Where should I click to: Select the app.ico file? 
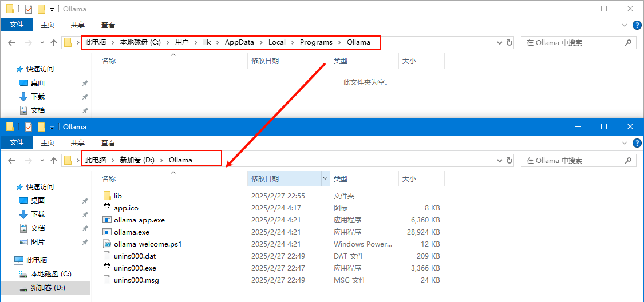[x=125, y=208]
